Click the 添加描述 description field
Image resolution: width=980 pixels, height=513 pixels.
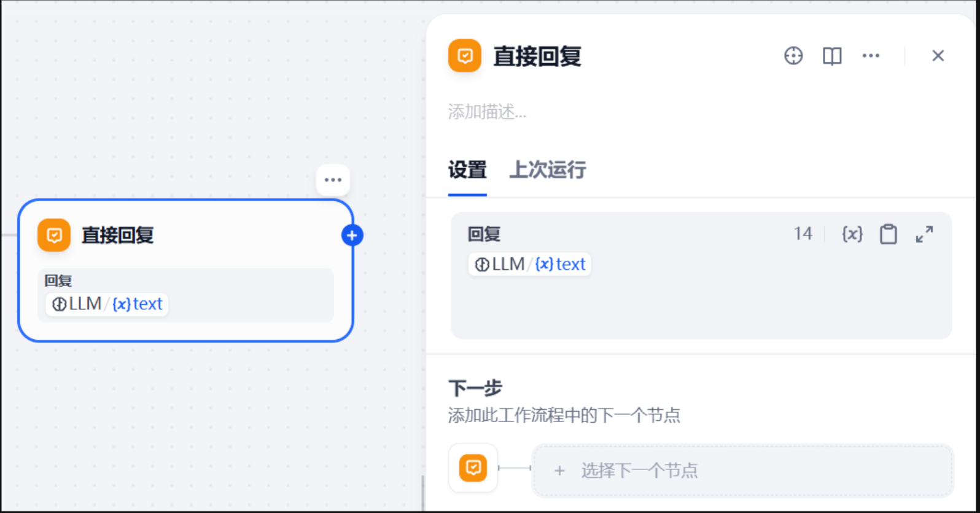point(700,112)
